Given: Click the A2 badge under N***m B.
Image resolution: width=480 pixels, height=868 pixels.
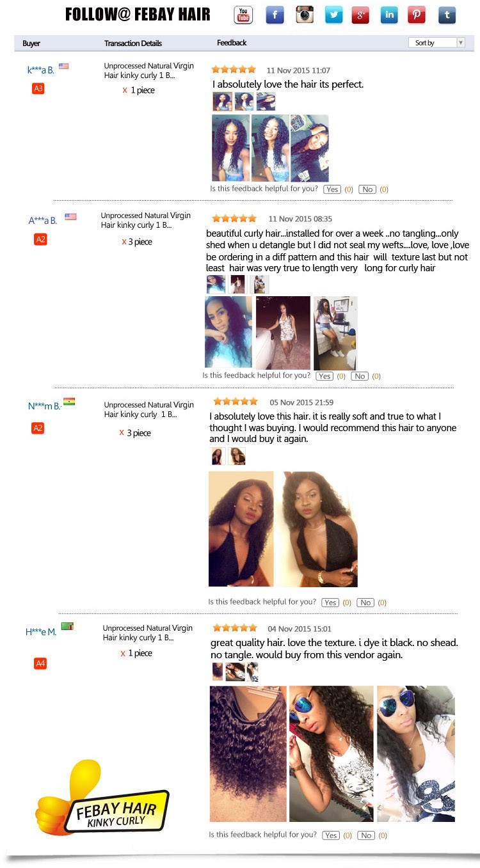Looking at the screenshot, I should point(38,428).
